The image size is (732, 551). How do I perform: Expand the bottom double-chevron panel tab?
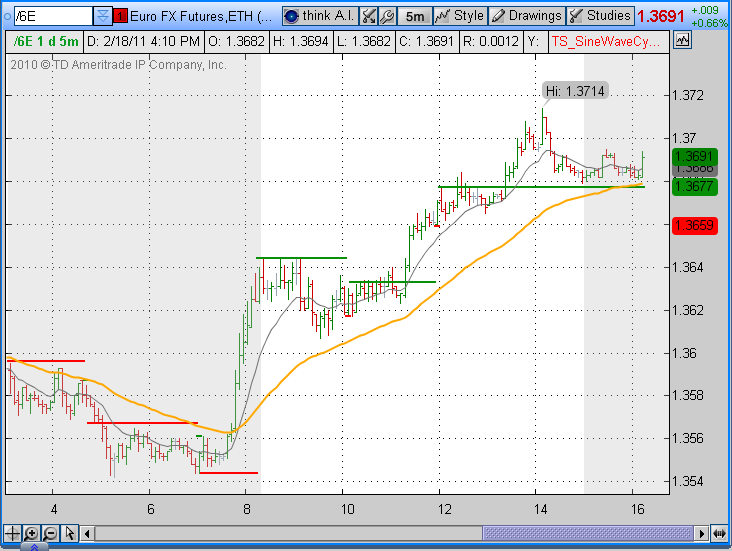(x=34, y=547)
